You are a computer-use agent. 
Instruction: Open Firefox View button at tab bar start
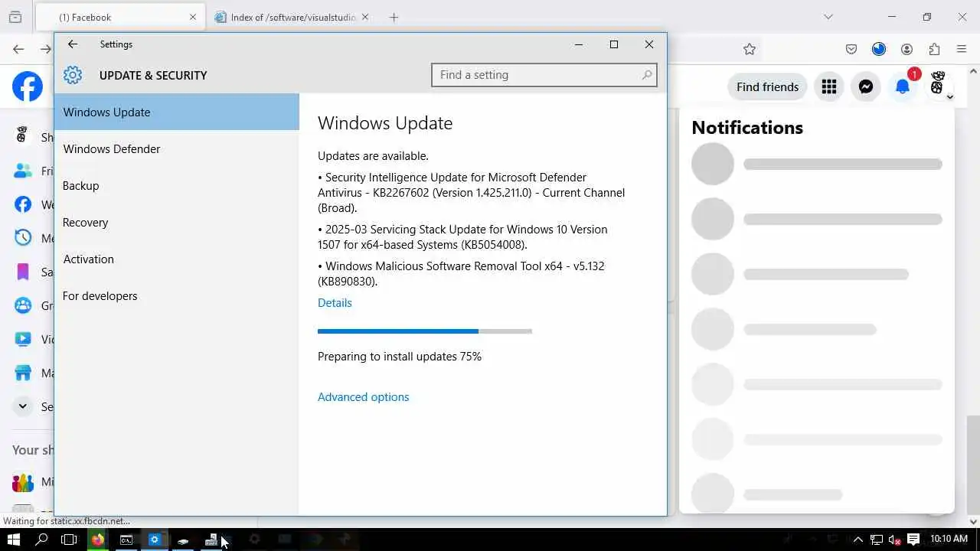click(15, 17)
